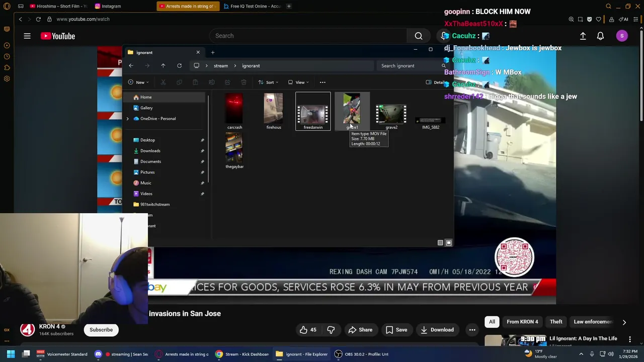Switch to details list view icon

(x=440, y=243)
